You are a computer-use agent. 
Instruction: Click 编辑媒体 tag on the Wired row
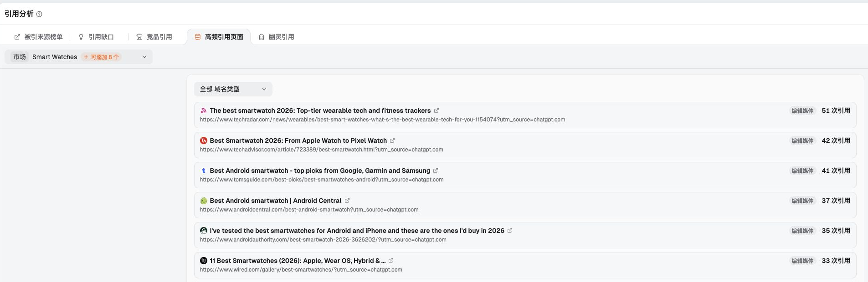(802, 261)
